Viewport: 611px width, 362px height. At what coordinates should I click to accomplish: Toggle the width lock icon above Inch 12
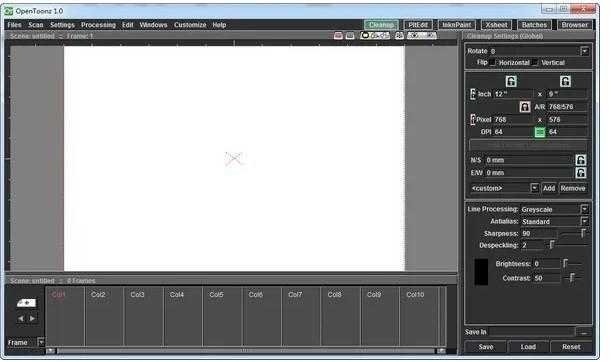click(511, 81)
